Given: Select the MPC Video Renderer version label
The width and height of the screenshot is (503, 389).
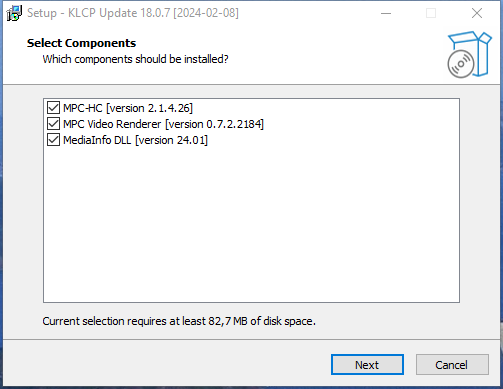Looking at the screenshot, I should tap(163, 124).
